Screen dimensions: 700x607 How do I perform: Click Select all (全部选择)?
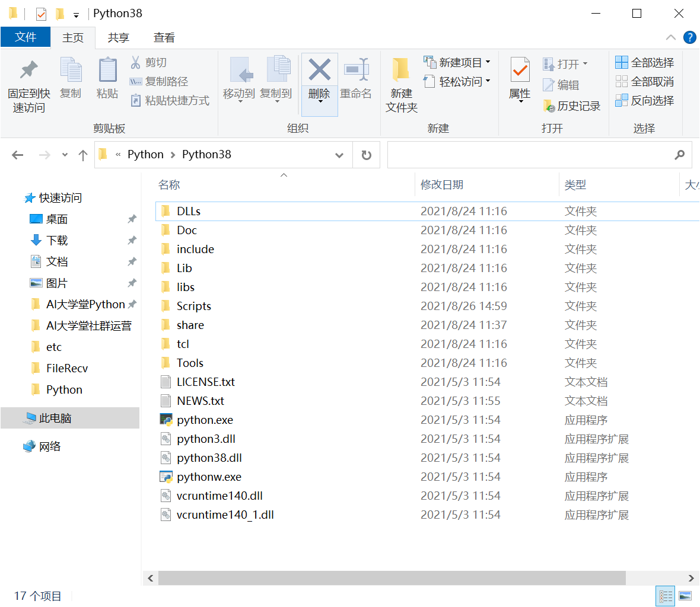point(645,62)
